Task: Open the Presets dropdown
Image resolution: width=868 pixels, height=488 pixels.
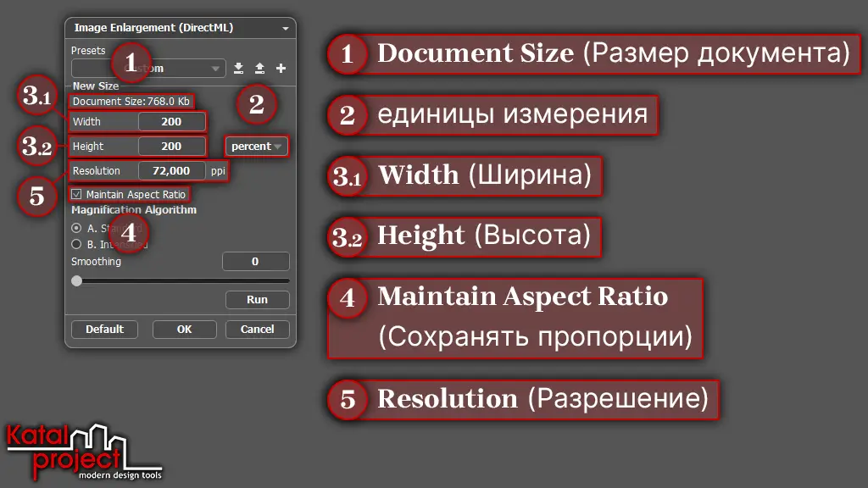Action: [148, 69]
